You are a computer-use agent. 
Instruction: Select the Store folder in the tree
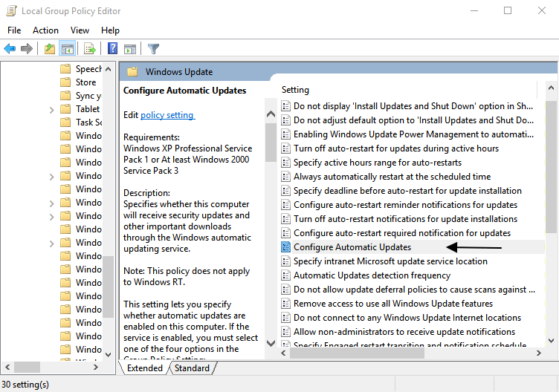tap(85, 82)
